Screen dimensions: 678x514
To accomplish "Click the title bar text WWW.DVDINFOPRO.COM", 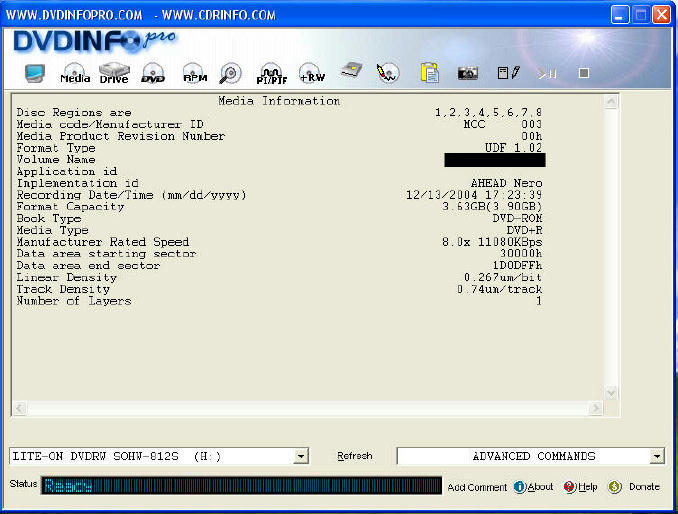I will tap(74, 15).
